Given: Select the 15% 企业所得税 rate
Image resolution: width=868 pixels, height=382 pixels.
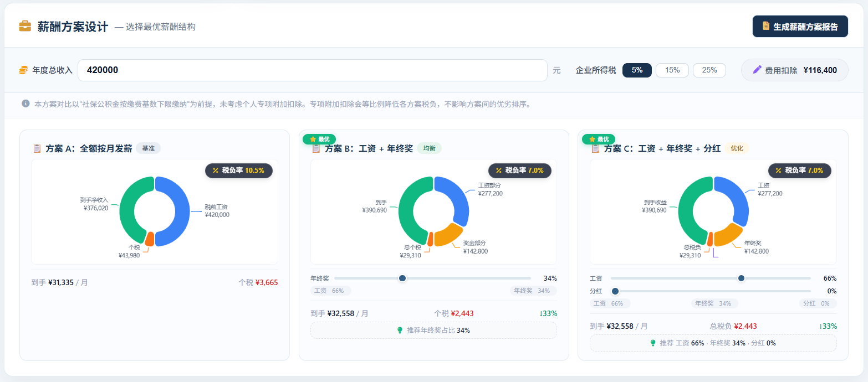Looking at the screenshot, I should [672, 70].
